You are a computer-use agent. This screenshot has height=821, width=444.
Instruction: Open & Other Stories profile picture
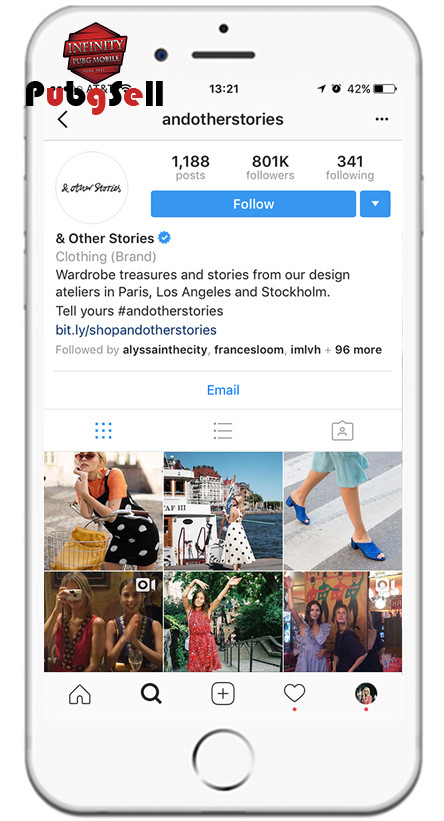(x=92, y=188)
